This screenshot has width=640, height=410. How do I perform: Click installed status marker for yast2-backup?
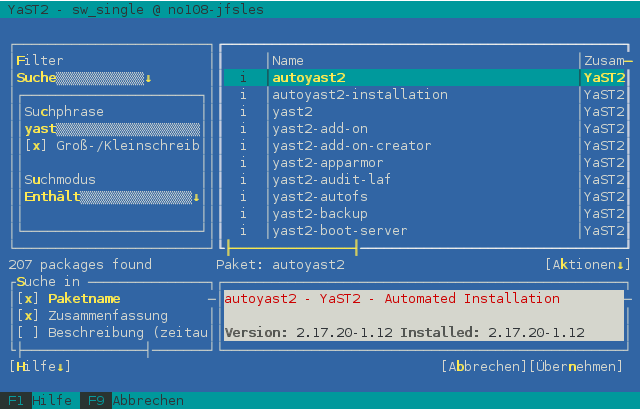pos(244,214)
